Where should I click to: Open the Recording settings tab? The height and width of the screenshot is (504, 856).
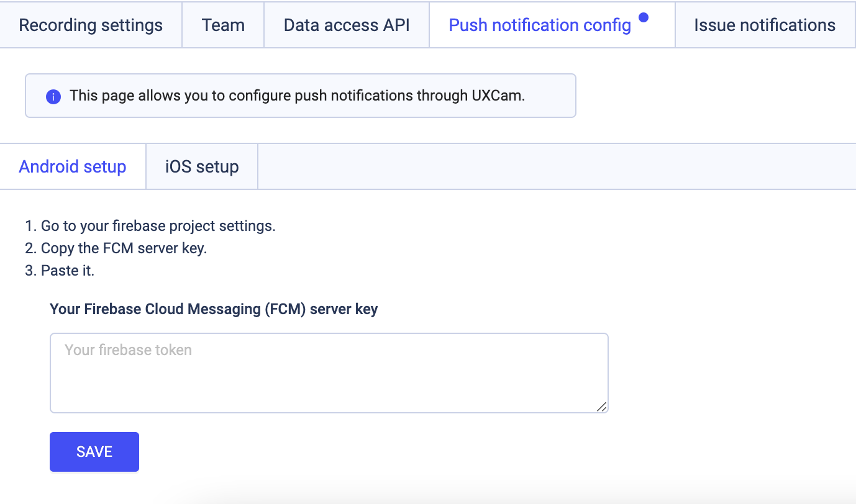[91, 25]
